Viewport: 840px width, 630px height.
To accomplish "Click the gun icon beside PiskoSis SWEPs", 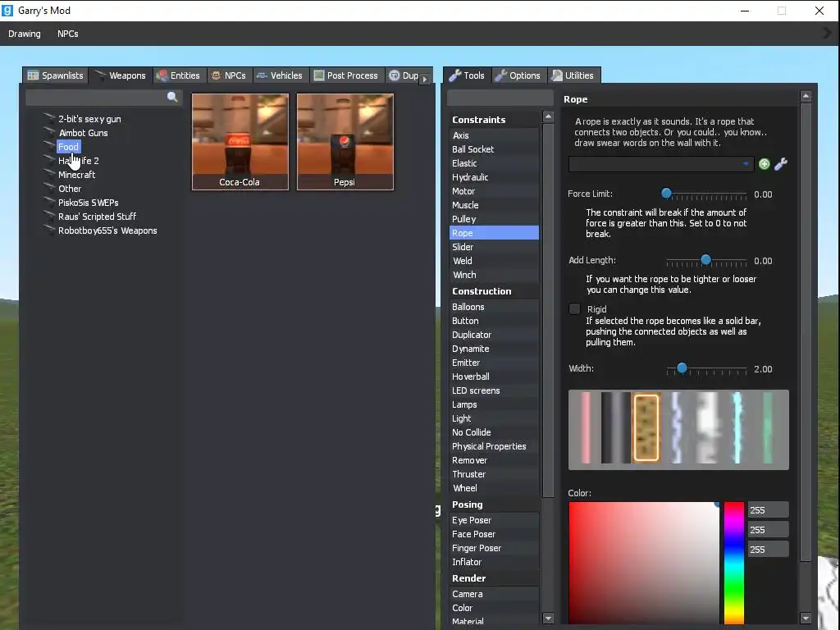I will click(49, 202).
